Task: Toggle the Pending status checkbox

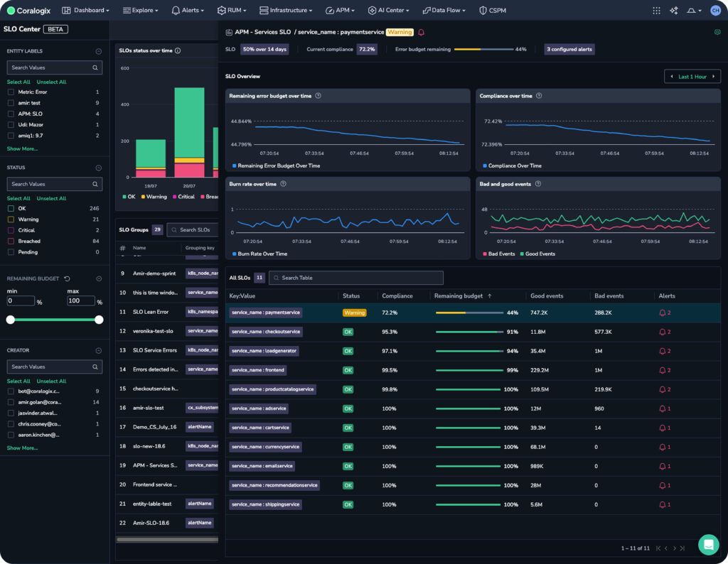Action: tap(11, 252)
